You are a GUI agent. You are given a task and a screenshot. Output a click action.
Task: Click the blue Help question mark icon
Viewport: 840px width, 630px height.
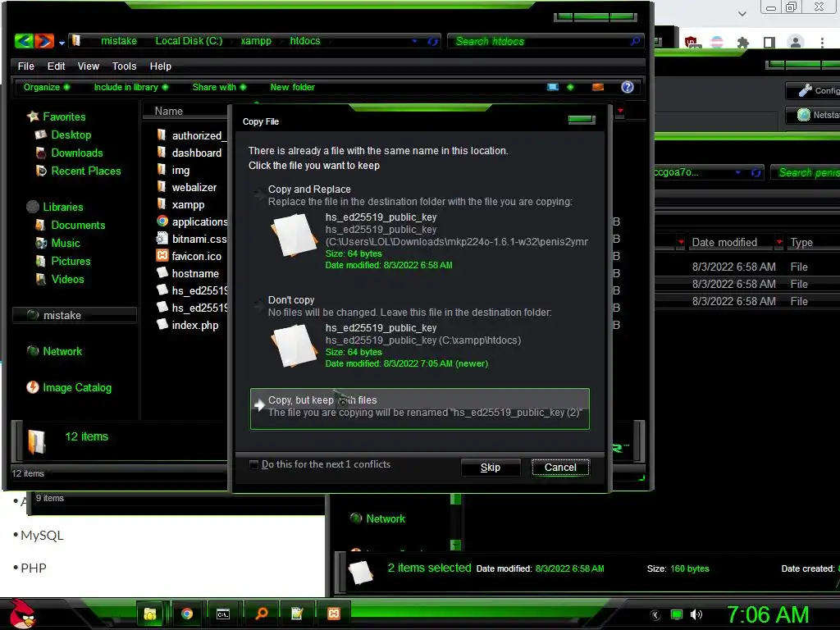pos(628,87)
